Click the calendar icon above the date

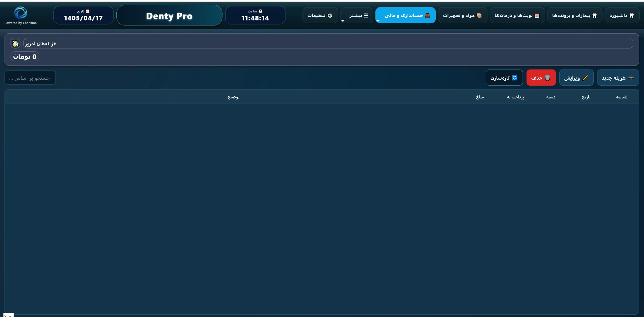click(x=88, y=11)
